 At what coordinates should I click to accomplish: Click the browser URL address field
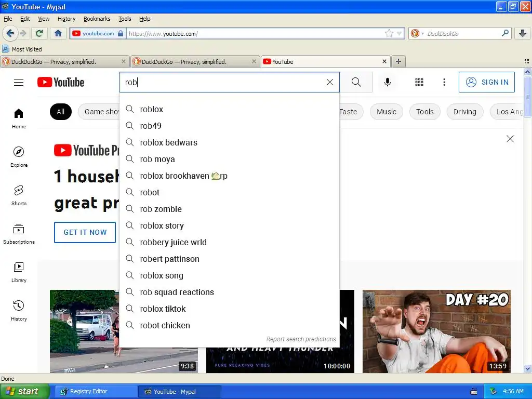[x=256, y=33]
